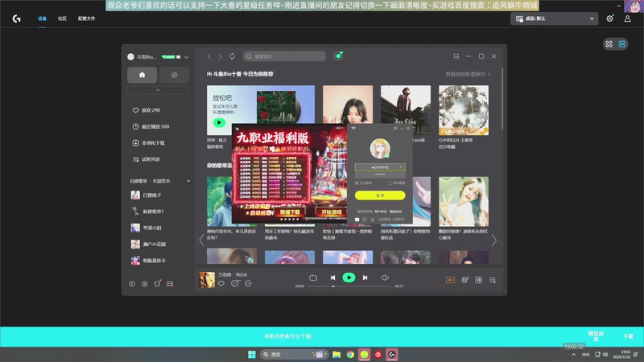Viewport: 644px width, 362px height.
Task: Open G HUB user account icon
Action: [x=628, y=19]
